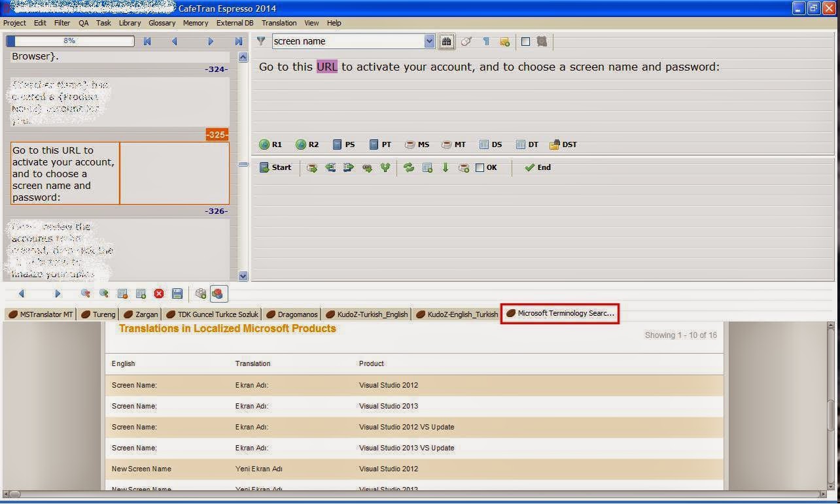Open the KudoZ-Turkish_English tab

367,314
